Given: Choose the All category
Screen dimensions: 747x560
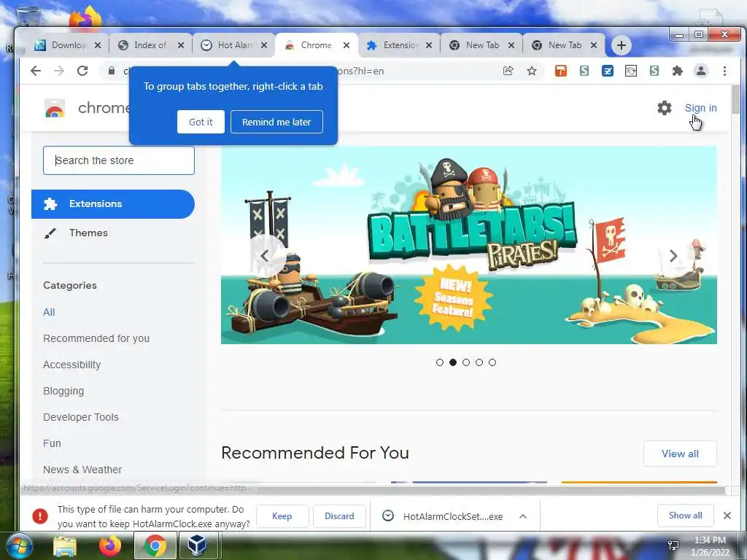Looking at the screenshot, I should click(x=49, y=312).
